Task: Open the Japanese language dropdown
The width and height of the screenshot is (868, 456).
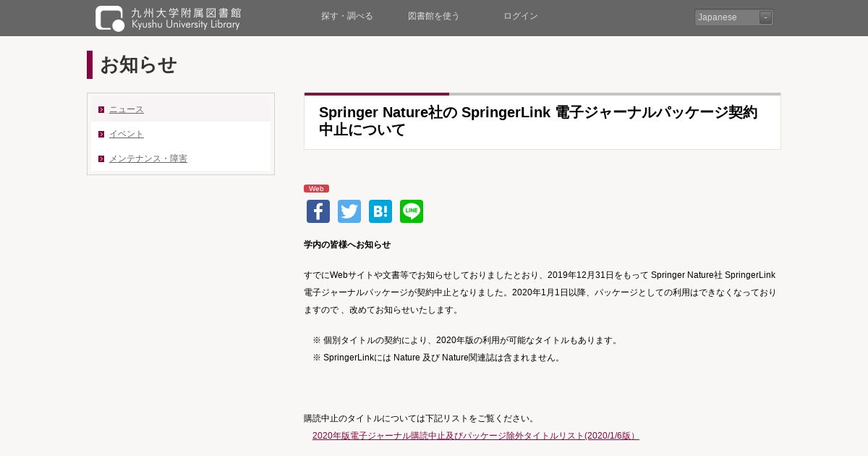Action: (x=733, y=17)
